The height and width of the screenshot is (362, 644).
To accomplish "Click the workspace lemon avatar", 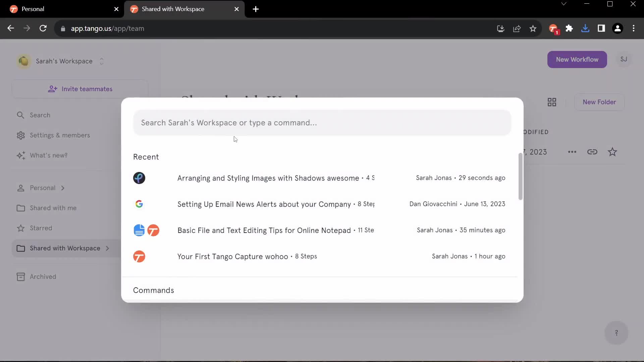I will click(24, 61).
